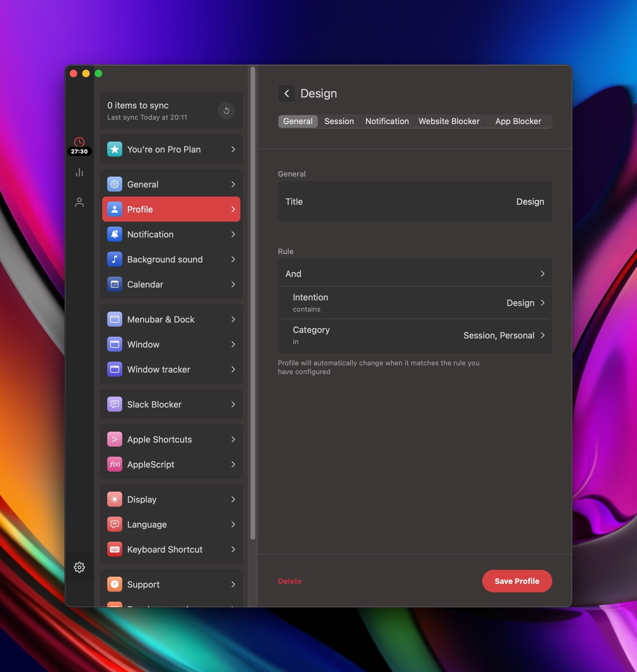
Task: Switch to the Session tab
Action: click(339, 121)
